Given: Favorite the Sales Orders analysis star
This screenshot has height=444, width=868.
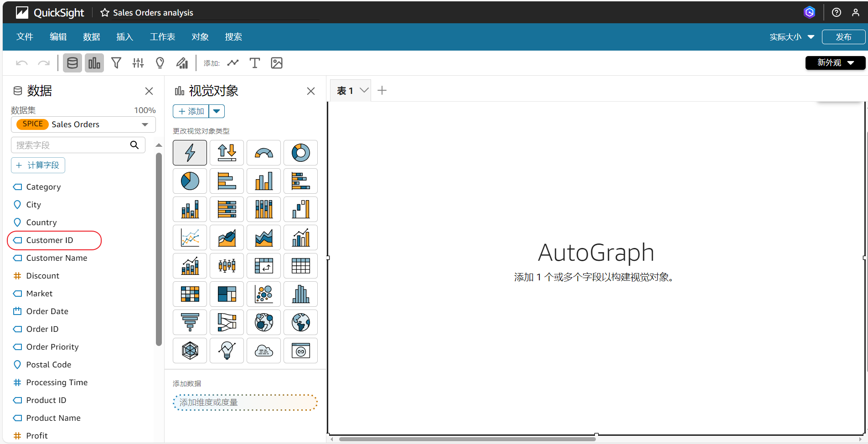Looking at the screenshot, I should 105,13.
